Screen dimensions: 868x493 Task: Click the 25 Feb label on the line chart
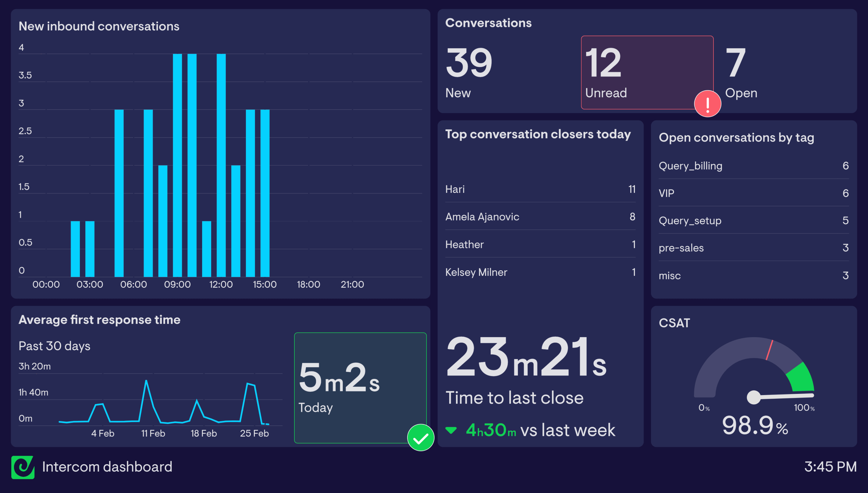pos(254,434)
